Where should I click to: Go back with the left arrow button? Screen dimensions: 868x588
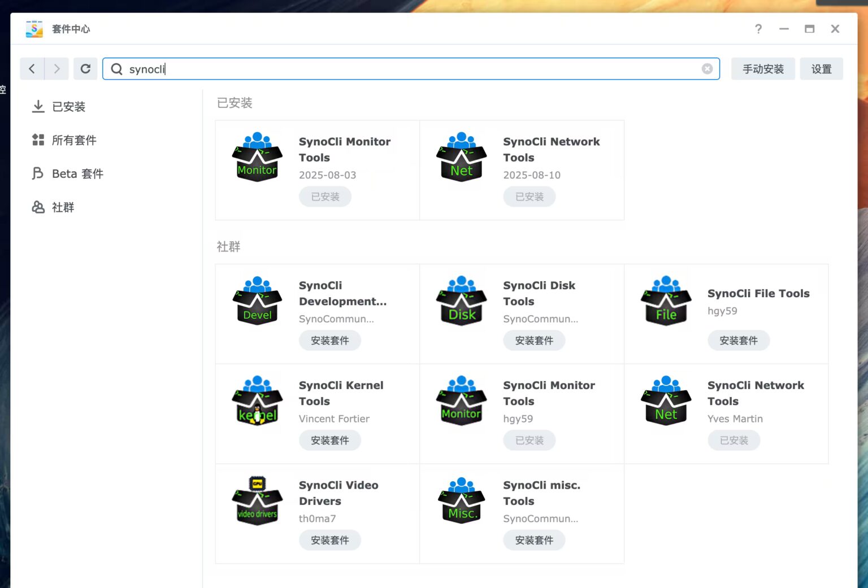[x=32, y=69]
